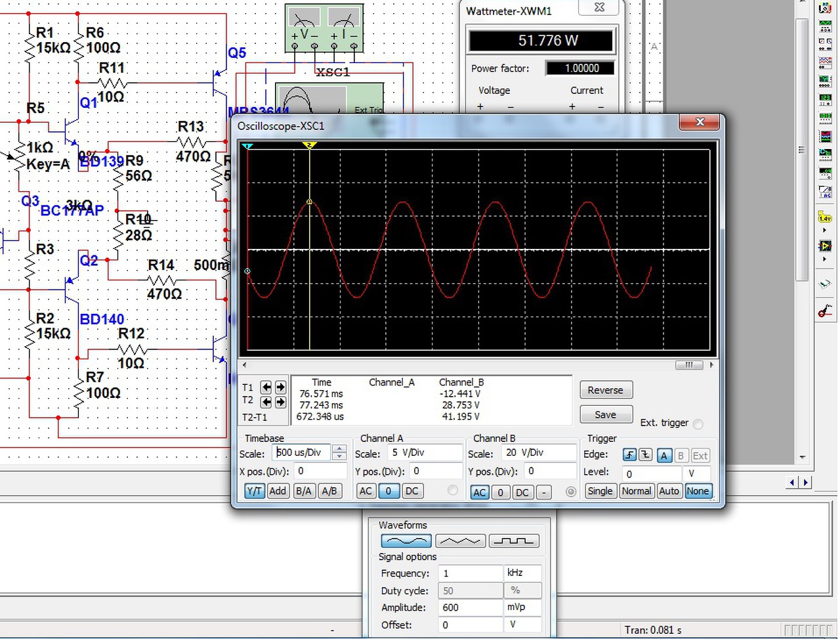This screenshot has height=639, width=840.
Task: Click the trigger Level value field
Action: [652, 474]
